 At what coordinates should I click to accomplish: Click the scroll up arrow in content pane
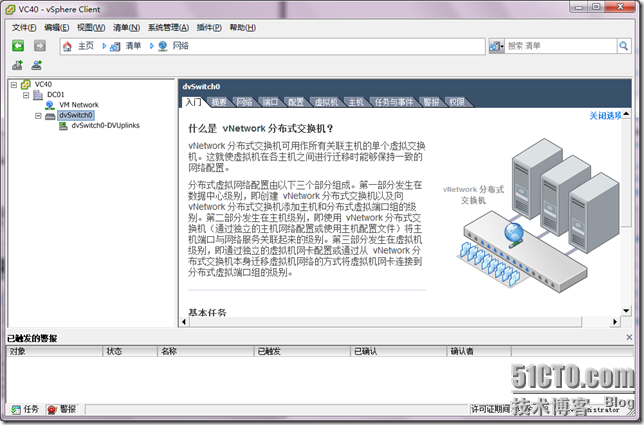[x=626, y=114]
